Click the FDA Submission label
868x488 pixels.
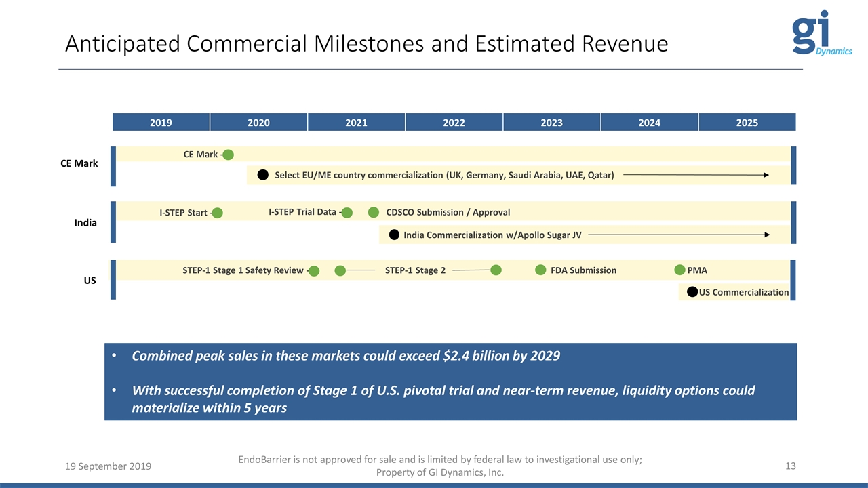[x=583, y=270]
